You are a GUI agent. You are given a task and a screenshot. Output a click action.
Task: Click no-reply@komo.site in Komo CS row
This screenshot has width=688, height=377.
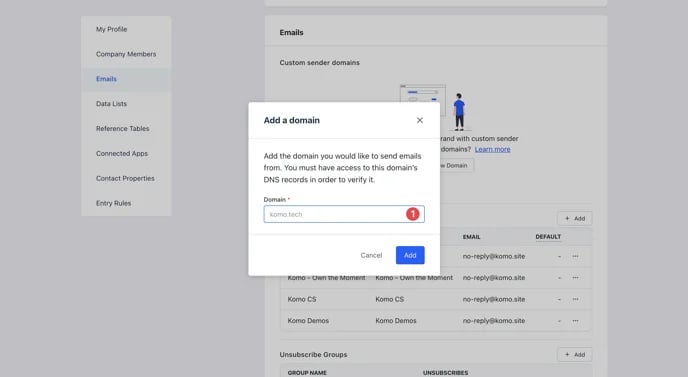(x=494, y=299)
